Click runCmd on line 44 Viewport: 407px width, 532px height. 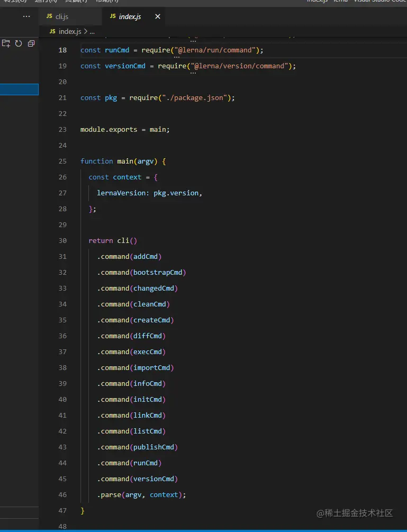point(146,463)
